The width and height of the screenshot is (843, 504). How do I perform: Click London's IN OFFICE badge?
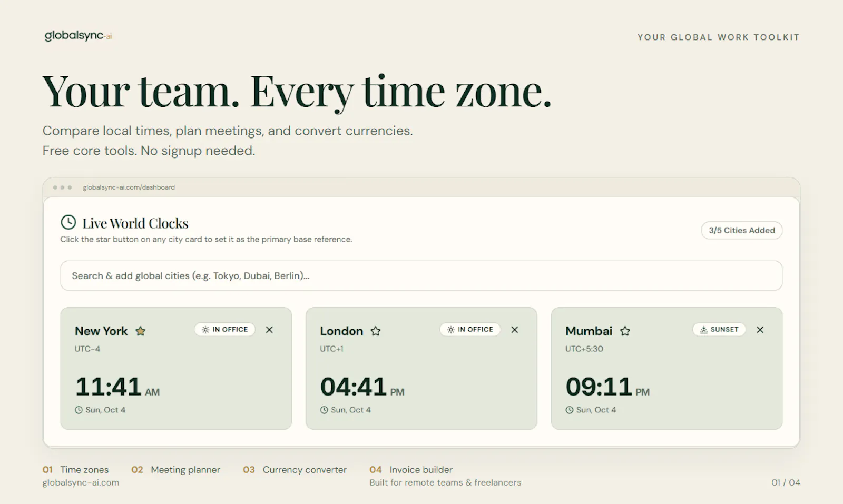tap(470, 330)
